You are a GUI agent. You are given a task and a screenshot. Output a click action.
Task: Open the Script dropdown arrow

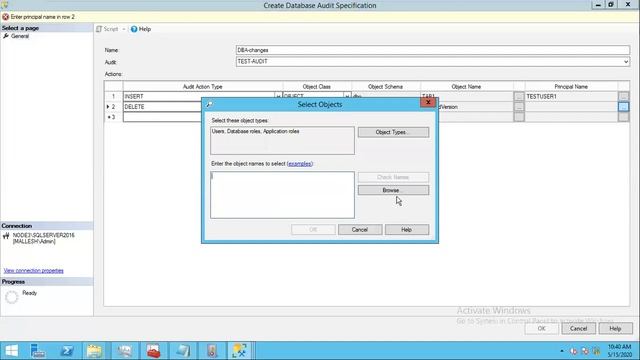click(124, 29)
